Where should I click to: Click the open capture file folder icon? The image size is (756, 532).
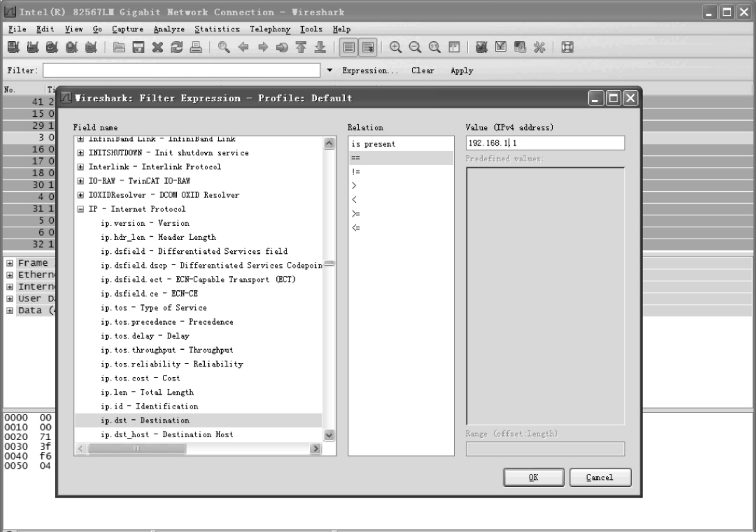[119, 47]
